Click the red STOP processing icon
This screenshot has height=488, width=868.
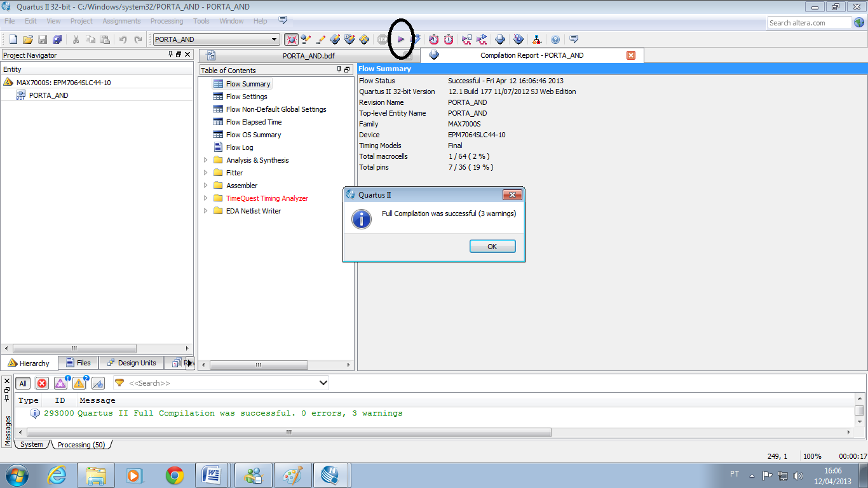point(382,39)
